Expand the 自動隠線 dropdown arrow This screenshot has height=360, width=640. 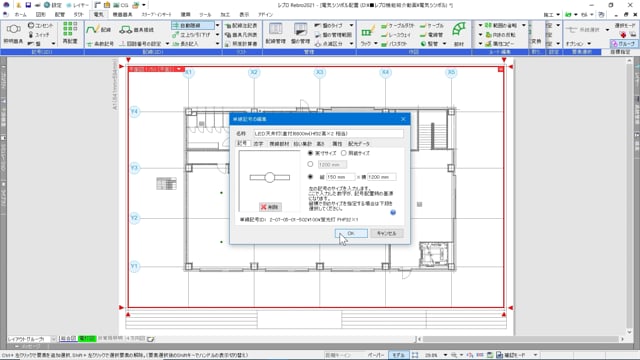[217, 25]
